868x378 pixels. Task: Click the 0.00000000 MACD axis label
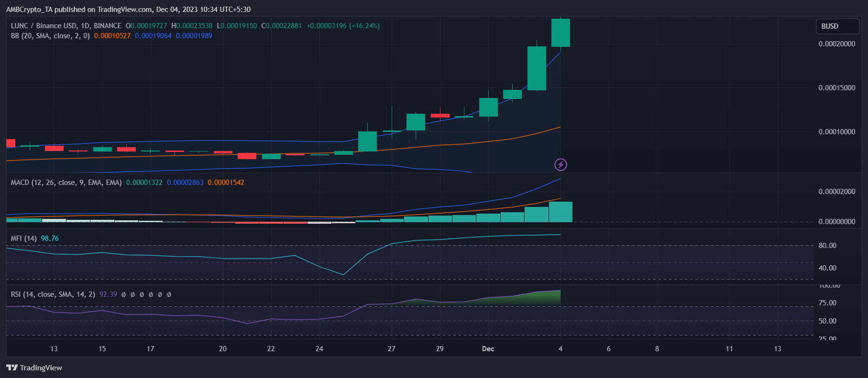(837, 222)
